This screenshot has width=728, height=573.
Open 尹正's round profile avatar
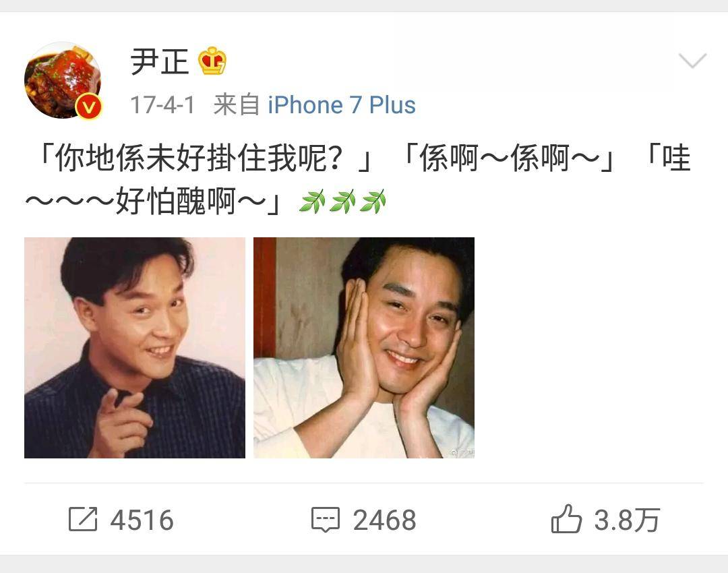tap(63, 80)
